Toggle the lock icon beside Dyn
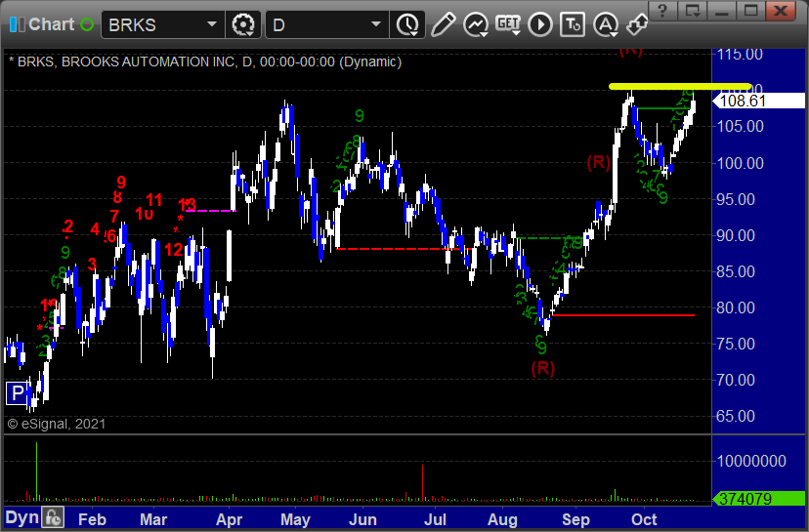Viewport: 809px width, 532px height. [53, 517]
